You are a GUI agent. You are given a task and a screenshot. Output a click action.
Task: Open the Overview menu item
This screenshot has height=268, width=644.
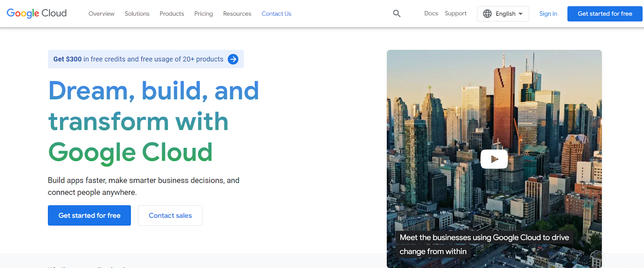pyautogui.click(x=101, y=14)
